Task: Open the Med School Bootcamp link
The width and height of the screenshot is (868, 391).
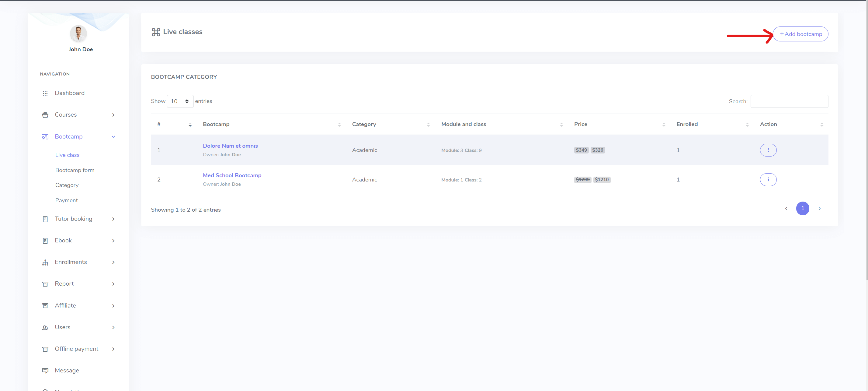Action: click(x=232, y=175)
